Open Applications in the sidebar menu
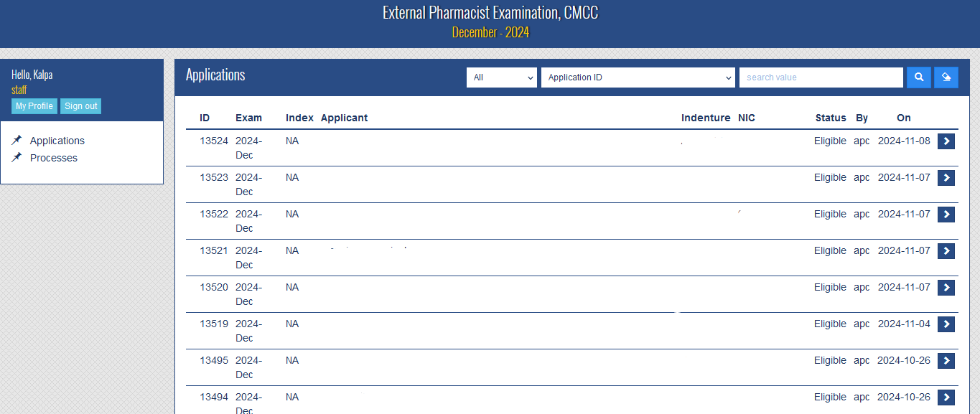980x414 pixels. click(x=57, y=141)
